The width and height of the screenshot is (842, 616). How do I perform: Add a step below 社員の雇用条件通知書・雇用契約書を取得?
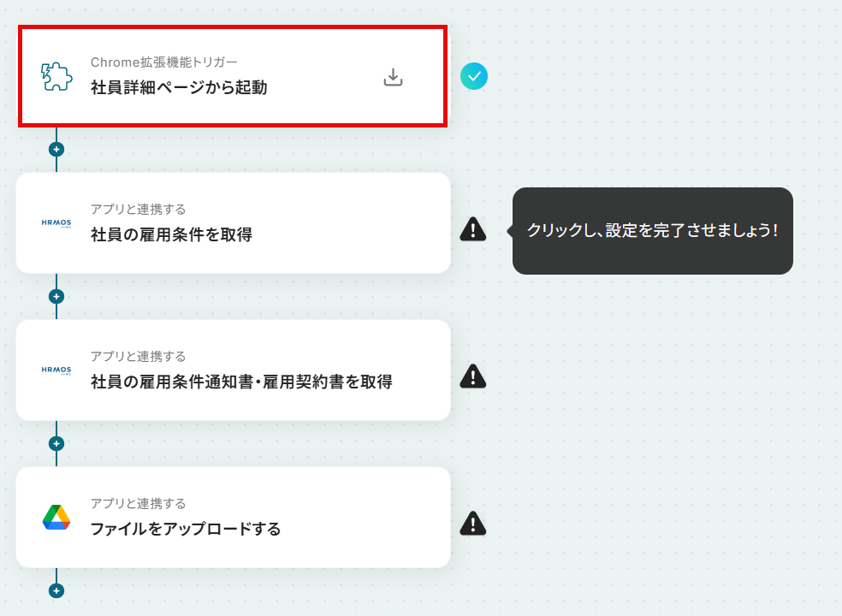56,444
